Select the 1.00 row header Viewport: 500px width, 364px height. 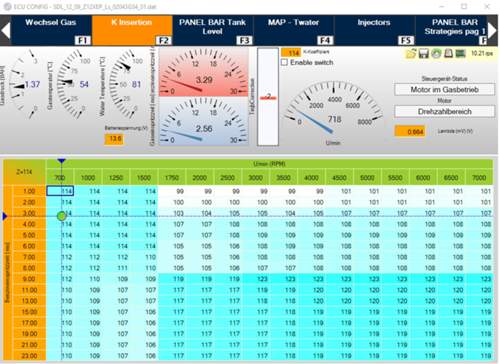point(29,191)
